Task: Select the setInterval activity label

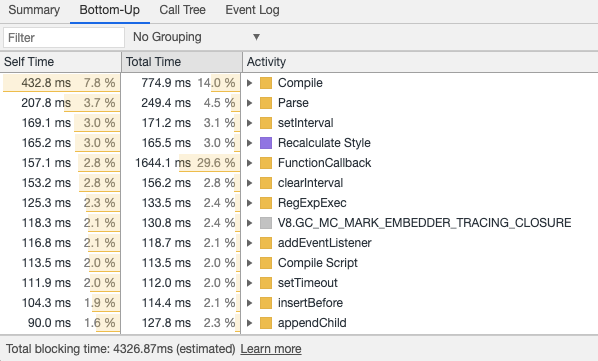Action: pyautogui.click(x=305, y=123)
